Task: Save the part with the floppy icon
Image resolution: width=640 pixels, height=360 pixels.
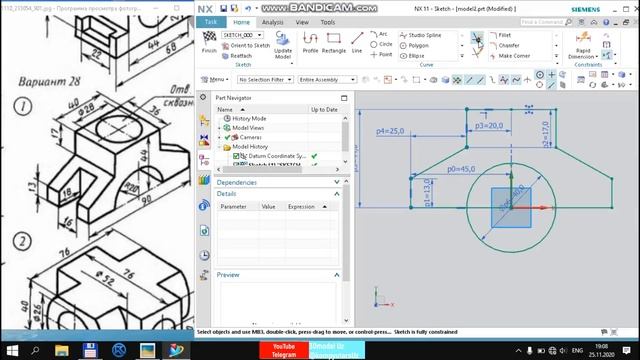Action: [x=223, y=9]
